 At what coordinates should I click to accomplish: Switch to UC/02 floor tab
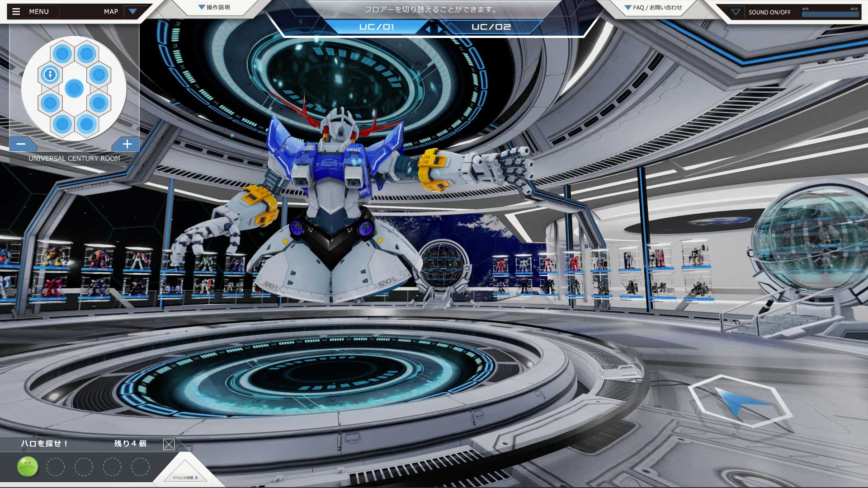click(x=491, y=27)
